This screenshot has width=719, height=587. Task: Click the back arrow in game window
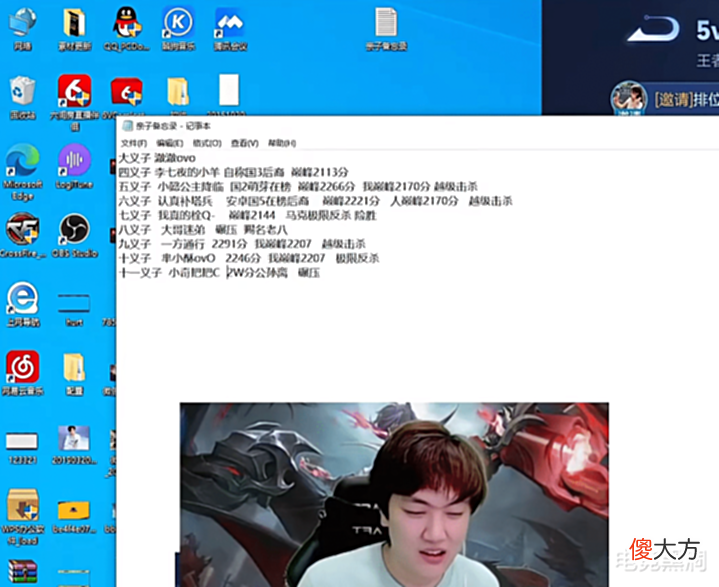tap(653, 30)
